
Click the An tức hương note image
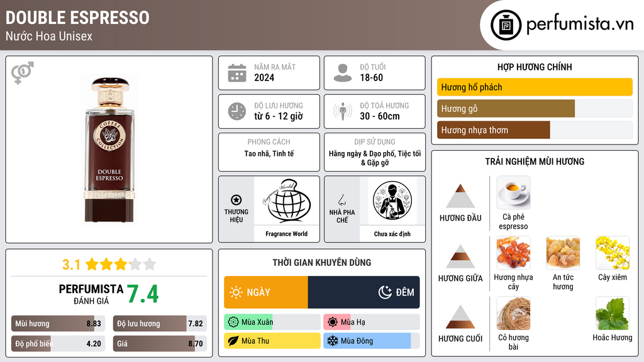click(563, 253)
